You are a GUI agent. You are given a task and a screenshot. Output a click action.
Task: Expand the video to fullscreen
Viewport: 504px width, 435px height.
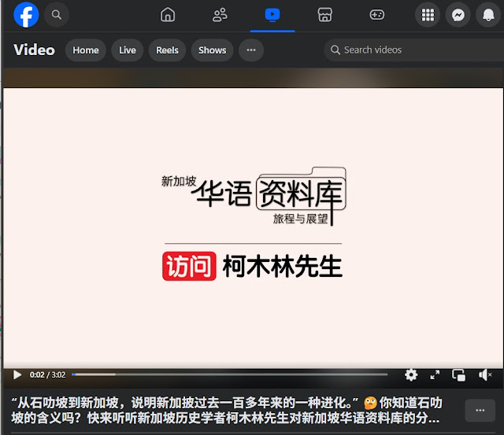[x=435, y=374]
